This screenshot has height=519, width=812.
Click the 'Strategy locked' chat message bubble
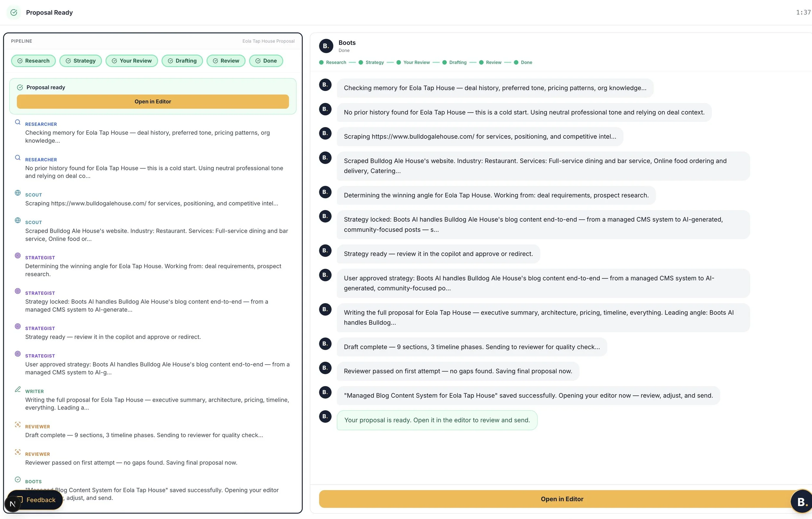tap(543, 225)
